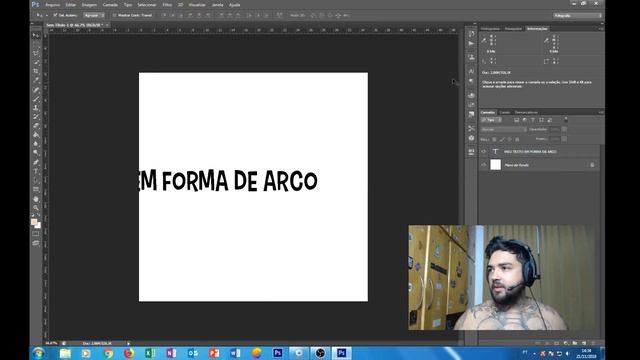Open the Arquivo menu
640x360 pixels.
coord(53,5)
